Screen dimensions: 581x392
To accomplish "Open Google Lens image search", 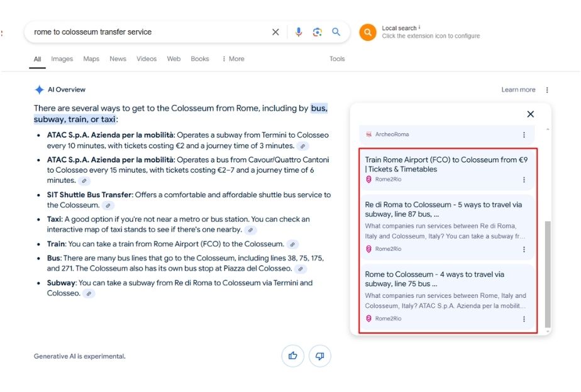I will click(x=318, y=32).
